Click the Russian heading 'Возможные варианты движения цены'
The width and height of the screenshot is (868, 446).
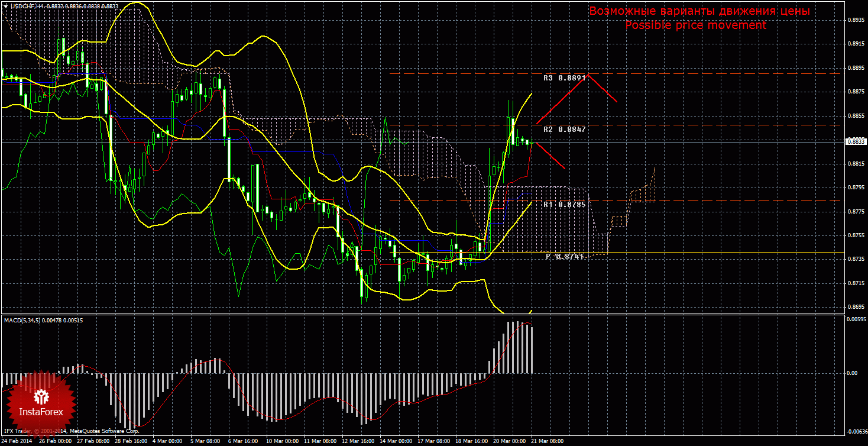[x=699, y=11]
